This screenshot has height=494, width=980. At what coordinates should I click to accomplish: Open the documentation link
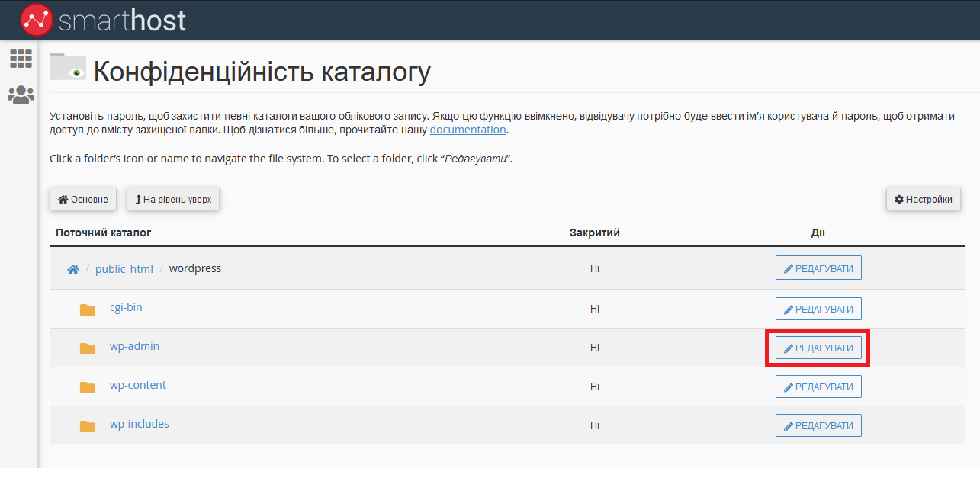click(x=468, y=130)
